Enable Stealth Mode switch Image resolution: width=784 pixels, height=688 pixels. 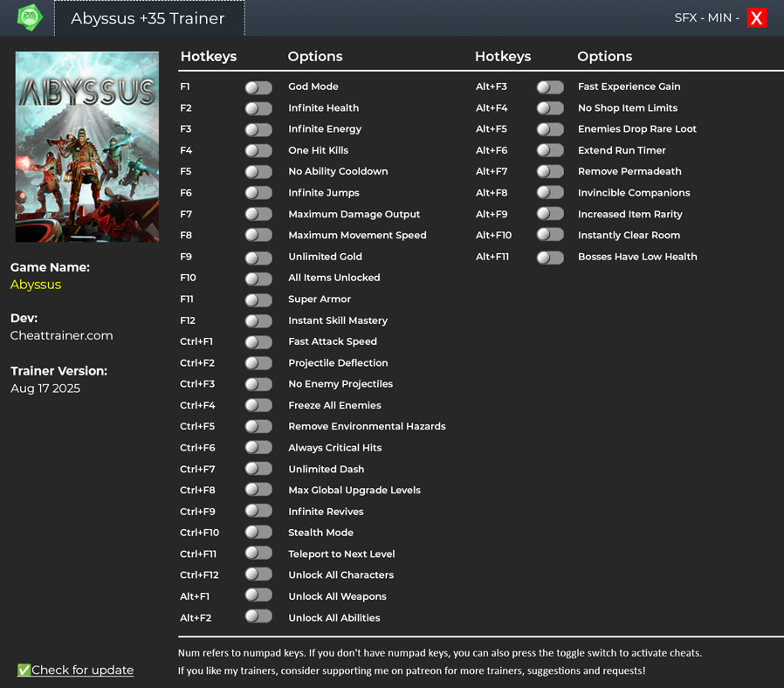click(x=258, y=533)
